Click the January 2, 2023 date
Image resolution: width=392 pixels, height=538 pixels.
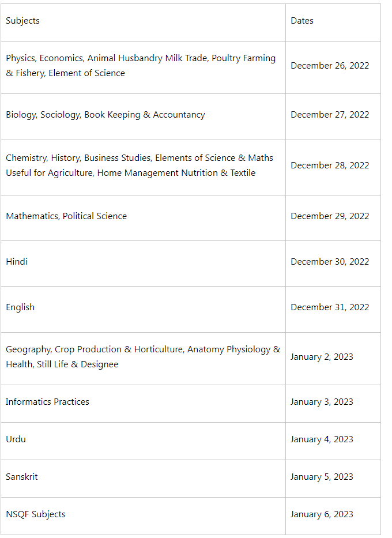click(x=322, y=357)
